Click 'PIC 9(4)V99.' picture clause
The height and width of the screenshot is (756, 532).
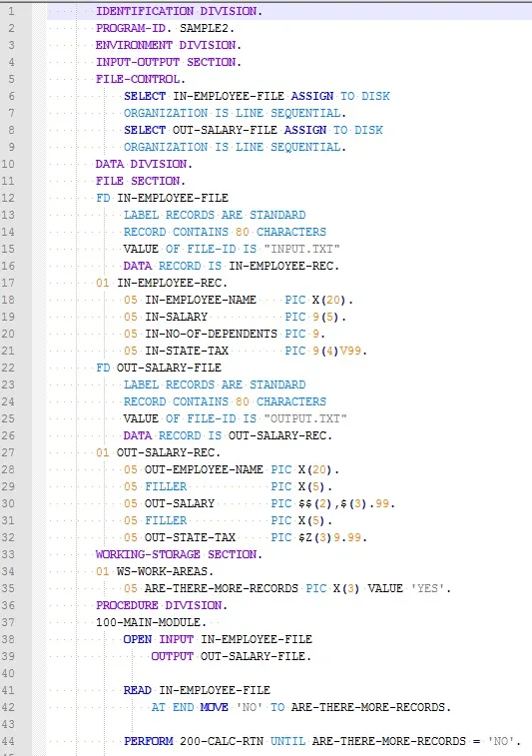[x=325, y=351]
